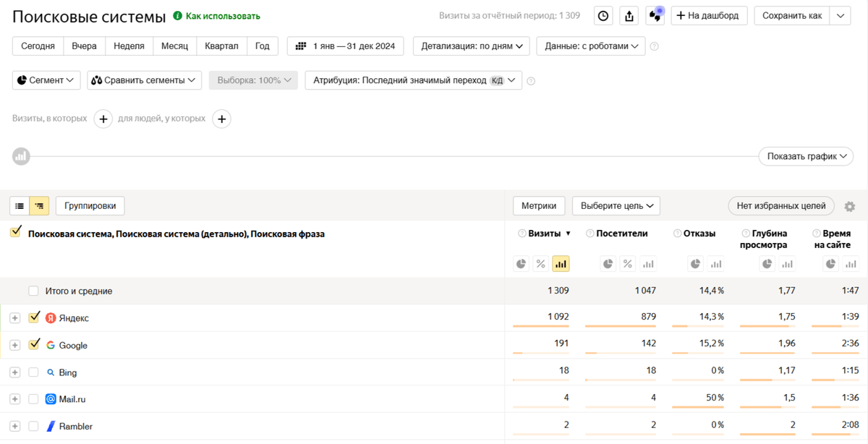Image resolution: width=868 pixels, height=444 pixels.
Task: Show percent view for Посетители column
Action: 628,264
